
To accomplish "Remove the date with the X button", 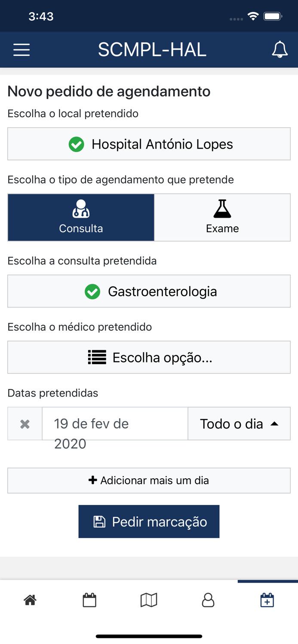I will tap(25, 423).
